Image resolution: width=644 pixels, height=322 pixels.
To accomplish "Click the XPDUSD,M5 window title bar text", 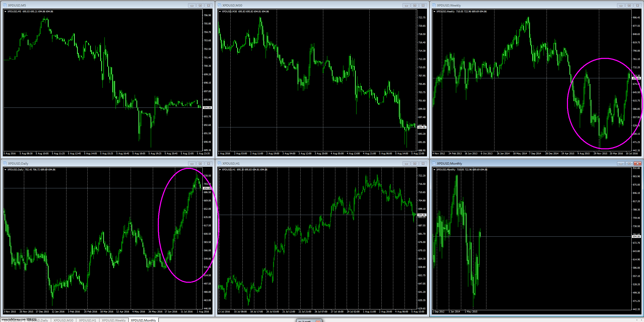I will tap(17, 5).
